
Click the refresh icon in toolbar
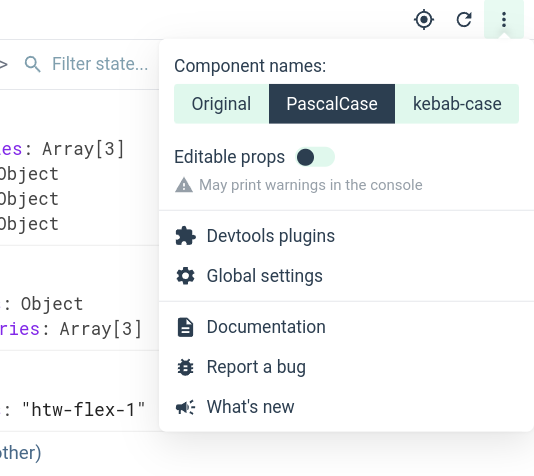[x=464, y=20]
